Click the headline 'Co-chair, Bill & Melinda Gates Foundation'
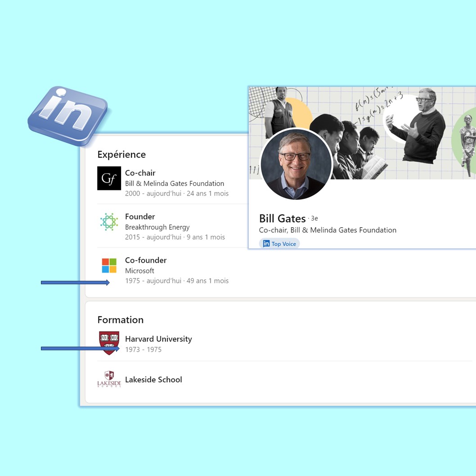476x476 pixels. (328, 230)
